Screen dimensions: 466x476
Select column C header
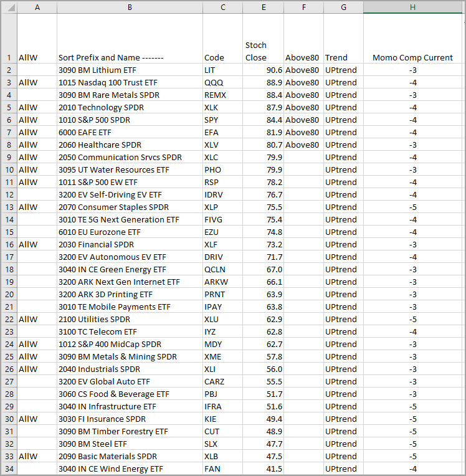pyautogui.click(x=223, y=7)
